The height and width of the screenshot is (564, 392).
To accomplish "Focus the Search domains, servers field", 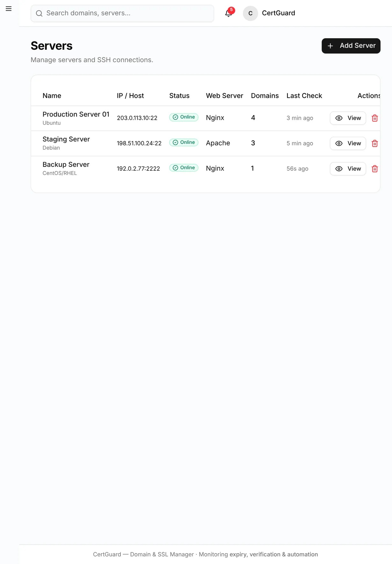I will tap(122, 13).
